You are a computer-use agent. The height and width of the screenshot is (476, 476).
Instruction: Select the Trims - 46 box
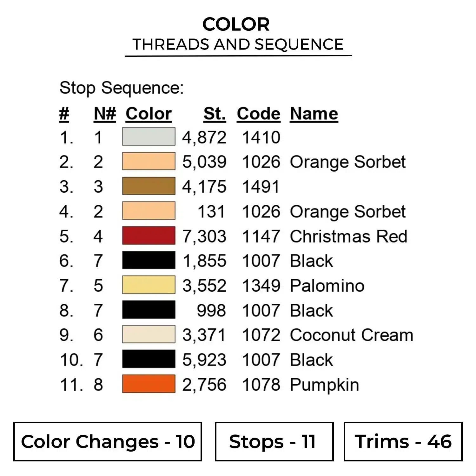(403, 441)
